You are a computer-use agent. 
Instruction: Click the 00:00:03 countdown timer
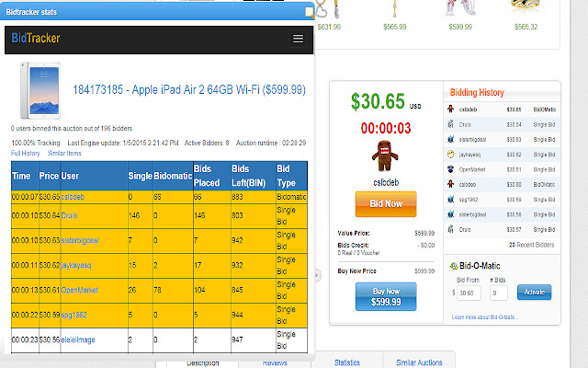386,129
